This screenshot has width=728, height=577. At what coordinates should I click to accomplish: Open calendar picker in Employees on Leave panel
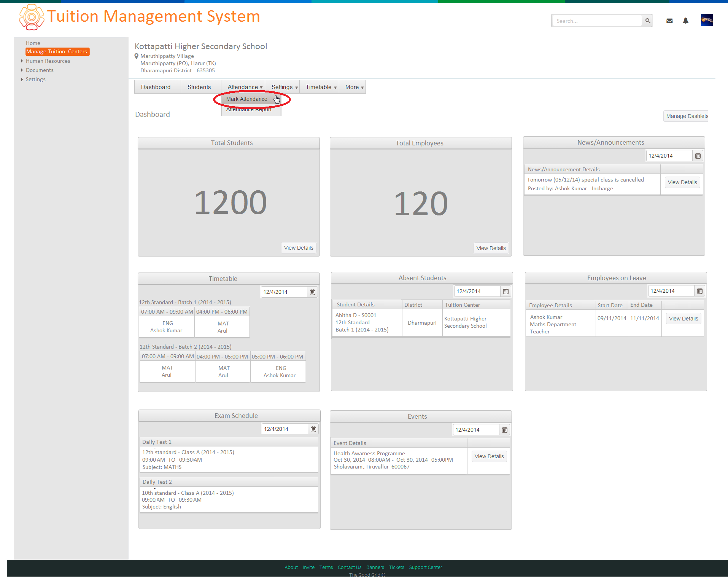699,291
